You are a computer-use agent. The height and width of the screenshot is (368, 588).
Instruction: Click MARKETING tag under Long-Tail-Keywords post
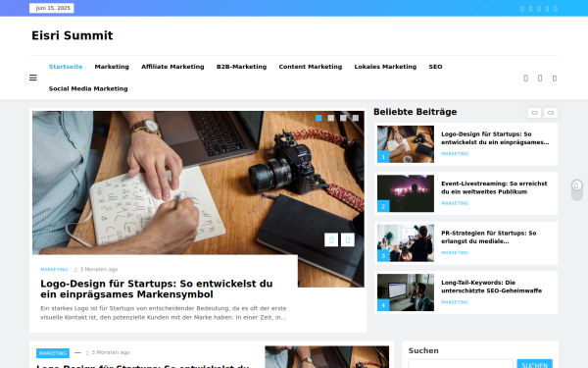point(455,302)
